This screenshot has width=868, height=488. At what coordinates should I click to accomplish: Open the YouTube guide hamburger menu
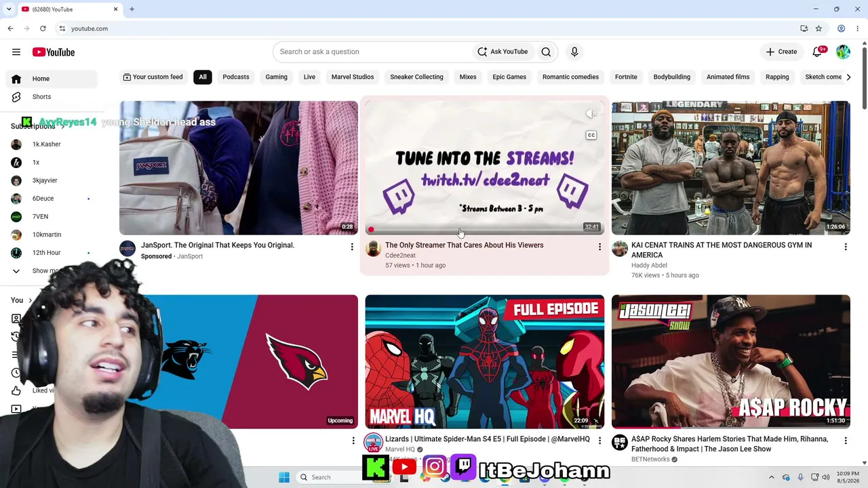pyautogui.click(x=16, y=52)
